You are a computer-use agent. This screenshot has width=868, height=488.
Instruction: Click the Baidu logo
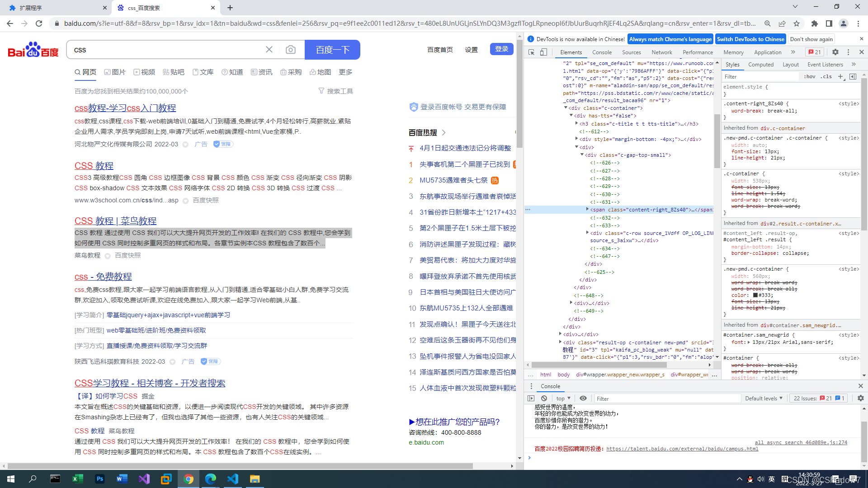tap(33, 50)
